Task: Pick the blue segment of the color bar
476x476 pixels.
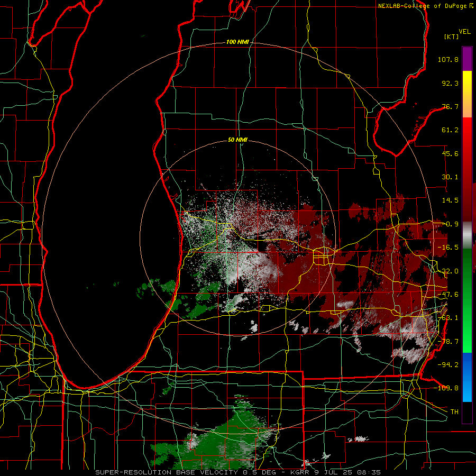Action: coord(467,377)
